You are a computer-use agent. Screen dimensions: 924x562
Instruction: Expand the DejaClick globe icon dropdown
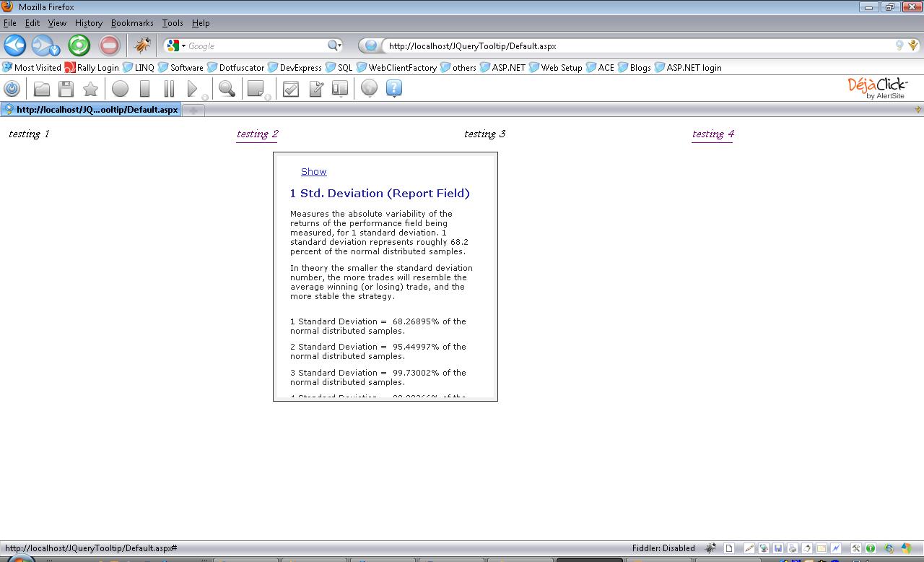[x=369, y=90]
